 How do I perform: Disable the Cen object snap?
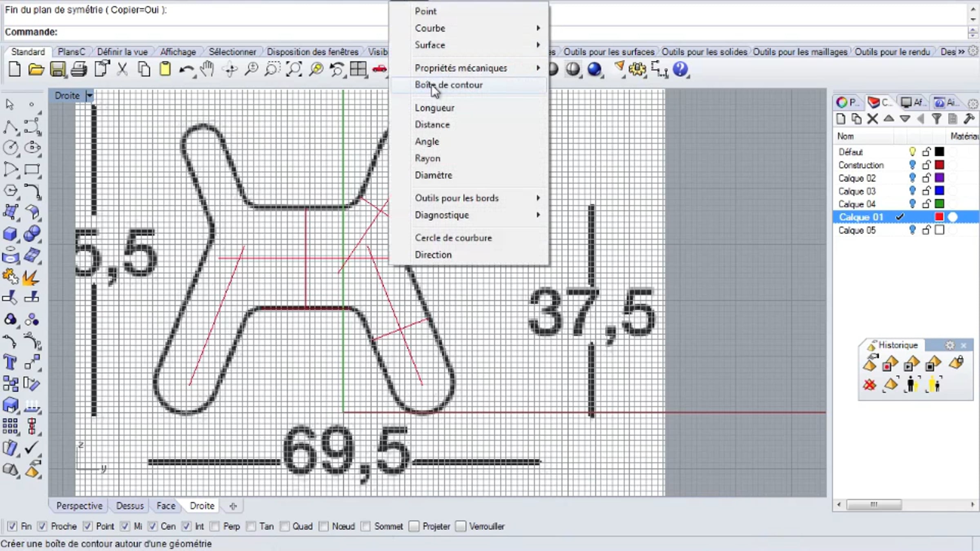click(x=153, y=527)
